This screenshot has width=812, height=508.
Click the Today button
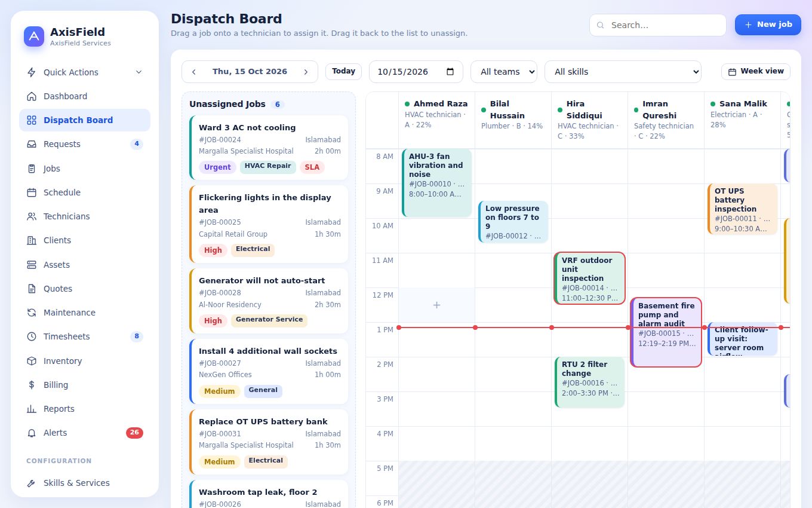tap(343, 71)
